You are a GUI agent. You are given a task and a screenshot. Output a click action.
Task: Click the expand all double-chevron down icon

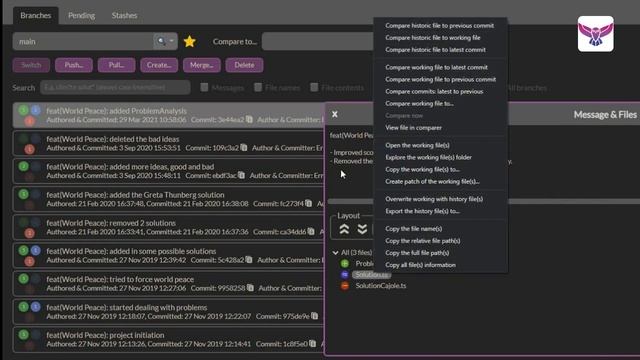point(362,229)
